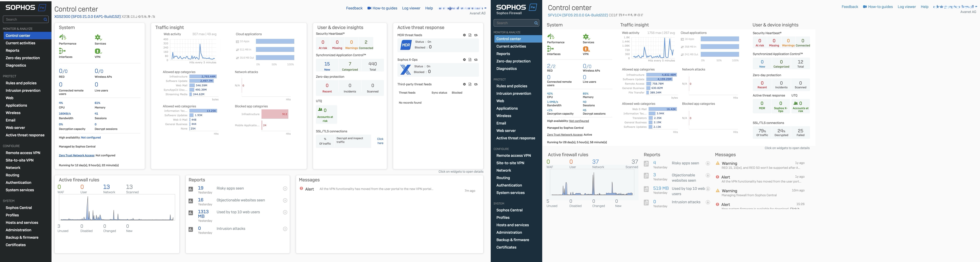
Task: Open Authentication in the XGS2300 sidebar
Action: point(19,183)
